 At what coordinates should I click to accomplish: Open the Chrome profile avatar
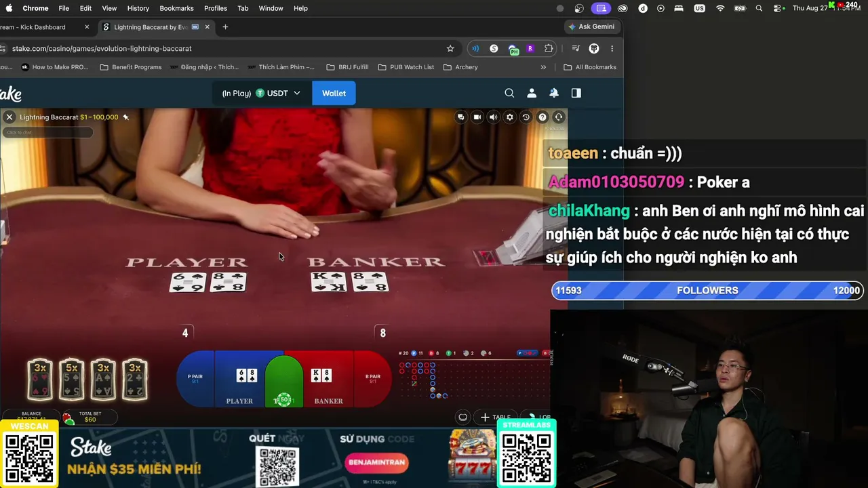(x=594, y=49)
